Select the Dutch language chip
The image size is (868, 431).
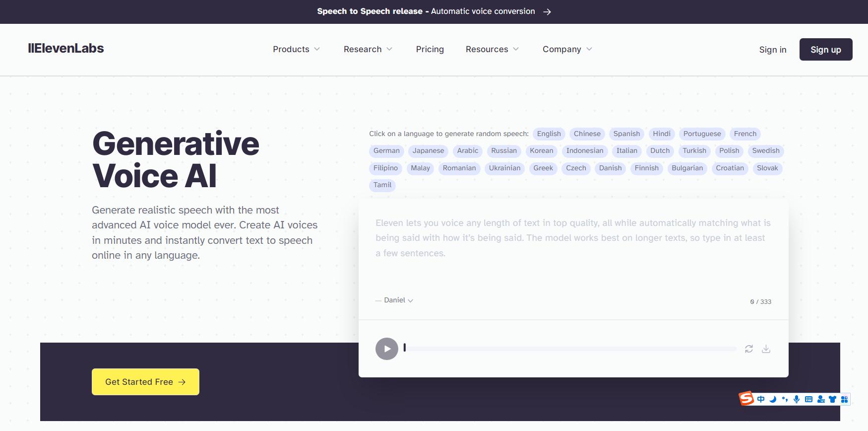[x=660, y=151]
